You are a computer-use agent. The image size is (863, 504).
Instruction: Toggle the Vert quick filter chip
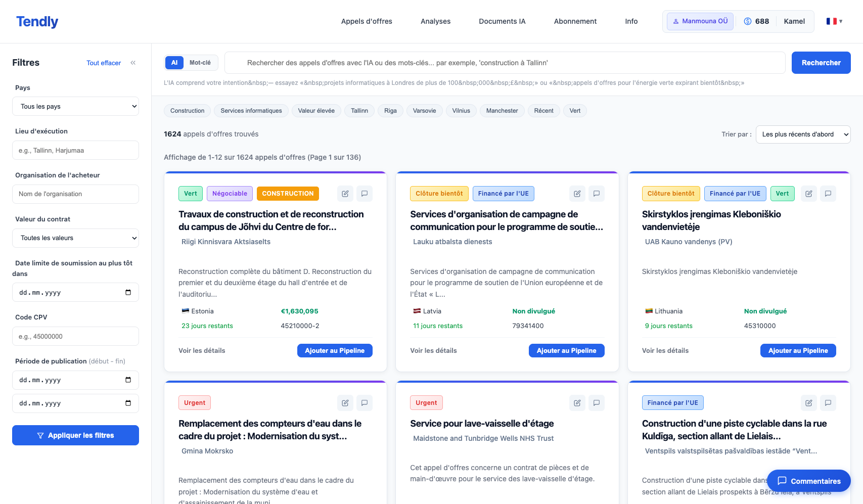(575, 111)
